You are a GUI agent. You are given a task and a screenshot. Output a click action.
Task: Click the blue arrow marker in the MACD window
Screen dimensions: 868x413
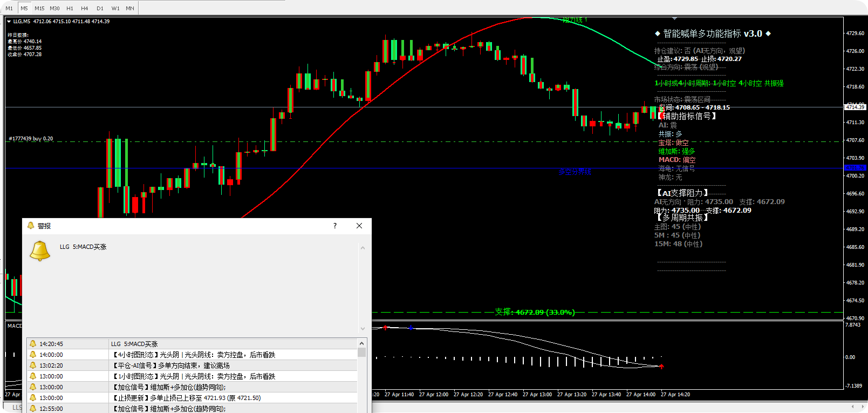[x=411, y=328]
